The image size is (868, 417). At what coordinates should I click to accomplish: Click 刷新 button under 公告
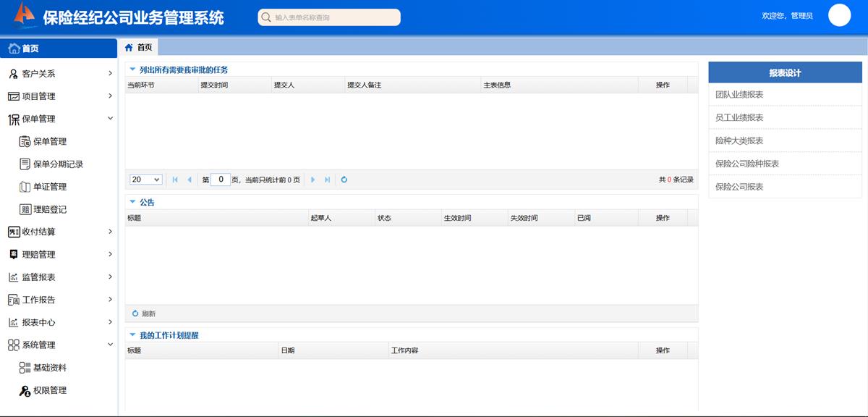(x=144, y=313)
